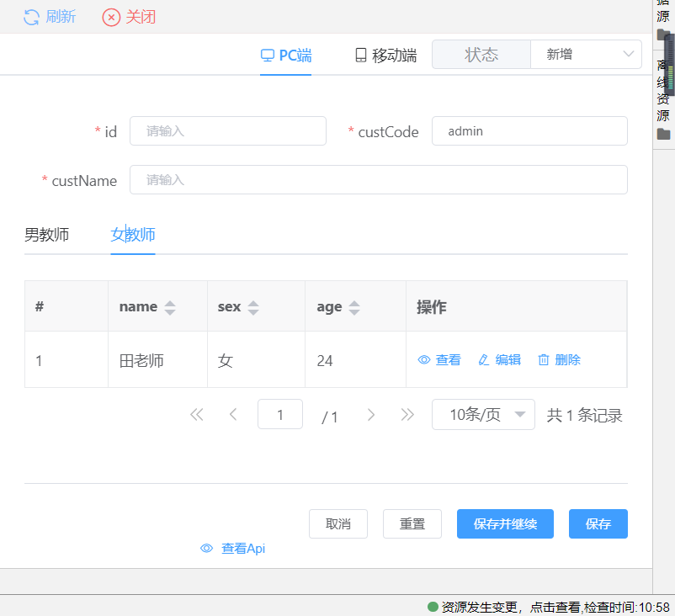Switch to the 男教师 tab
The image size is (675, 616).
[x=46, y=235]
